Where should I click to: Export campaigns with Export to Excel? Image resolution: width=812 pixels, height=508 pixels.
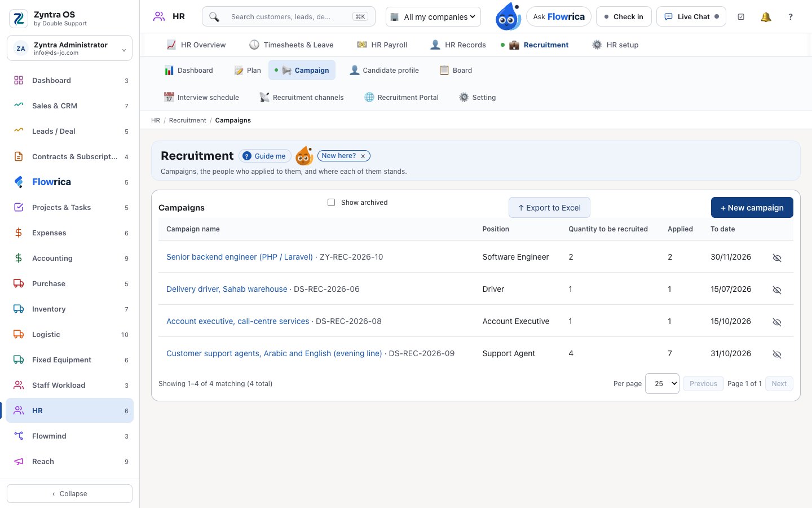(549, 208)
